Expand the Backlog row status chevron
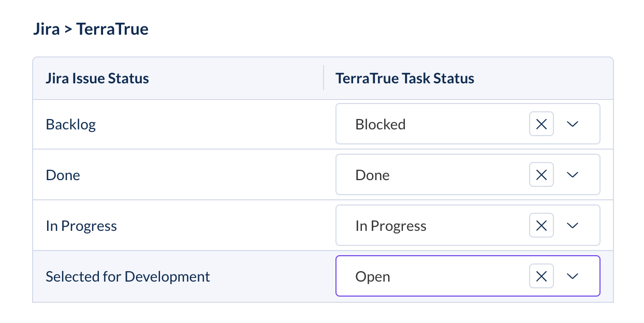This screenshot has height=323, width=644. pos(572,124)
